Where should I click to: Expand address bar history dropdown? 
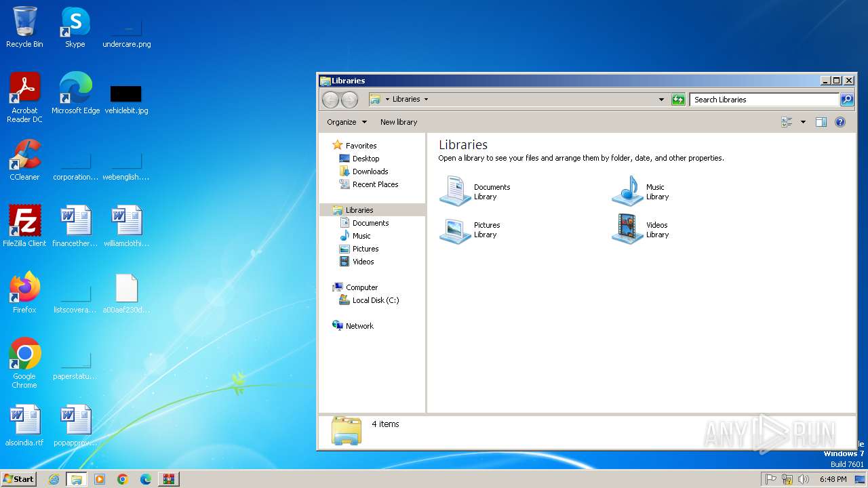point(662,100)
